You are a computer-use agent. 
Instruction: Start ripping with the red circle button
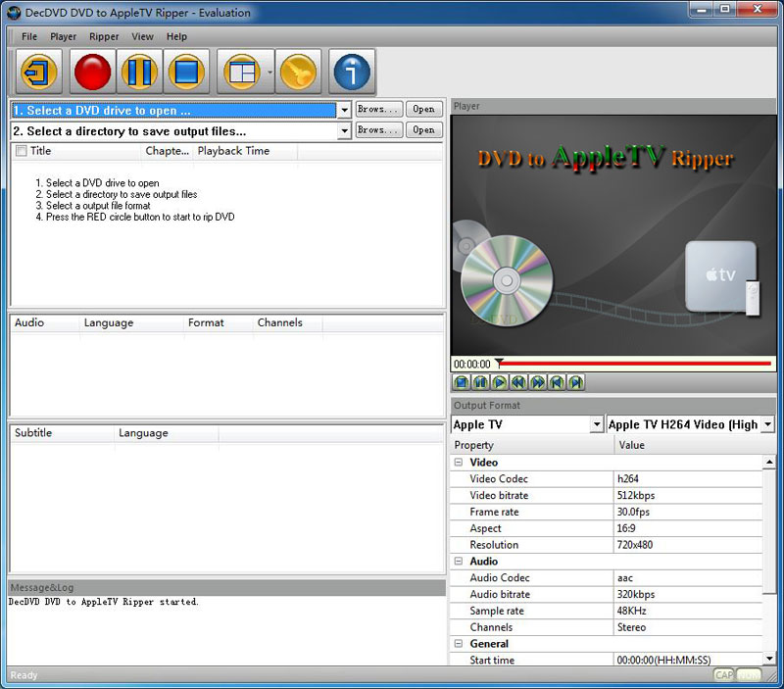[x=92, y=72]
